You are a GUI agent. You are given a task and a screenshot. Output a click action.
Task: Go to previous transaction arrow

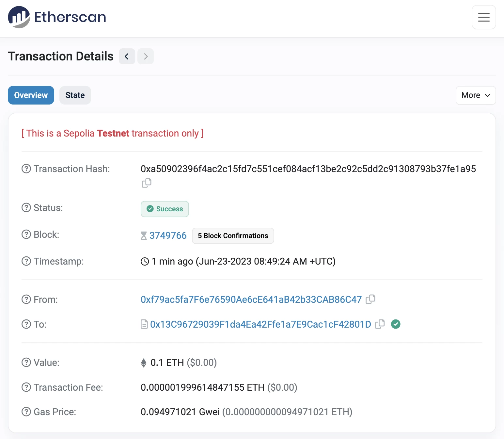click(x=127, y=57)
